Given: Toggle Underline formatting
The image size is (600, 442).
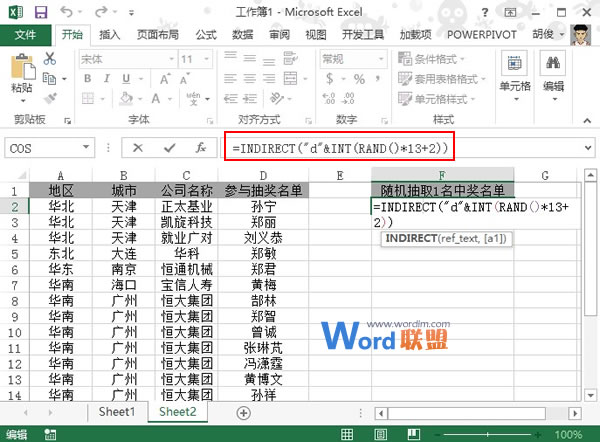Looking at the screenshot, I should [x=126, y=79].
